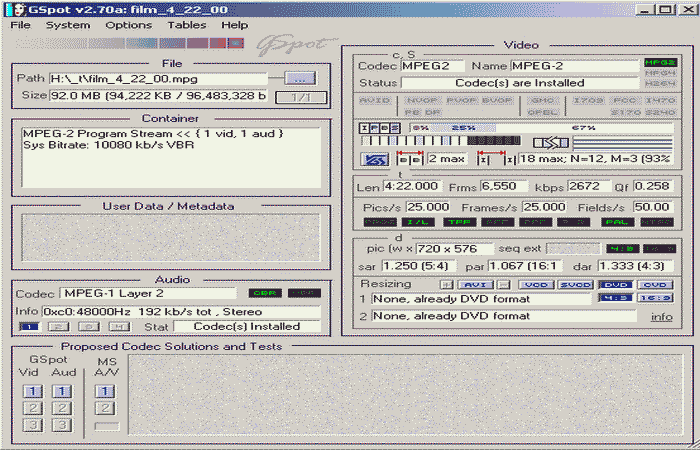This screenshot has width=700, height=450.
Task: Click the browse button next to Path
Action: (299, 78)
